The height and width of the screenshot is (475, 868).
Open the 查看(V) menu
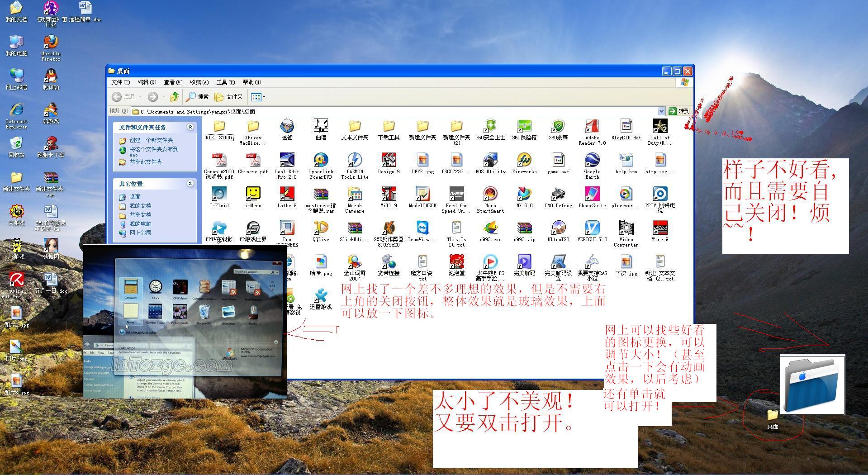(x=173, y=82)
